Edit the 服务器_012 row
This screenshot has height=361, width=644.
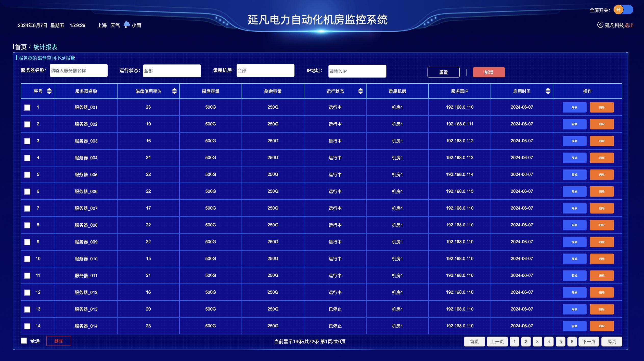coord(574,292)
